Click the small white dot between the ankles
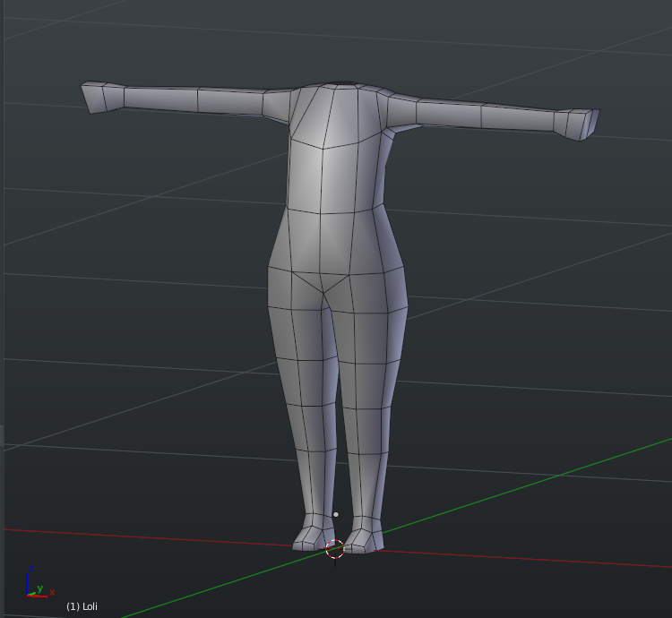 [x=336, y=514]
